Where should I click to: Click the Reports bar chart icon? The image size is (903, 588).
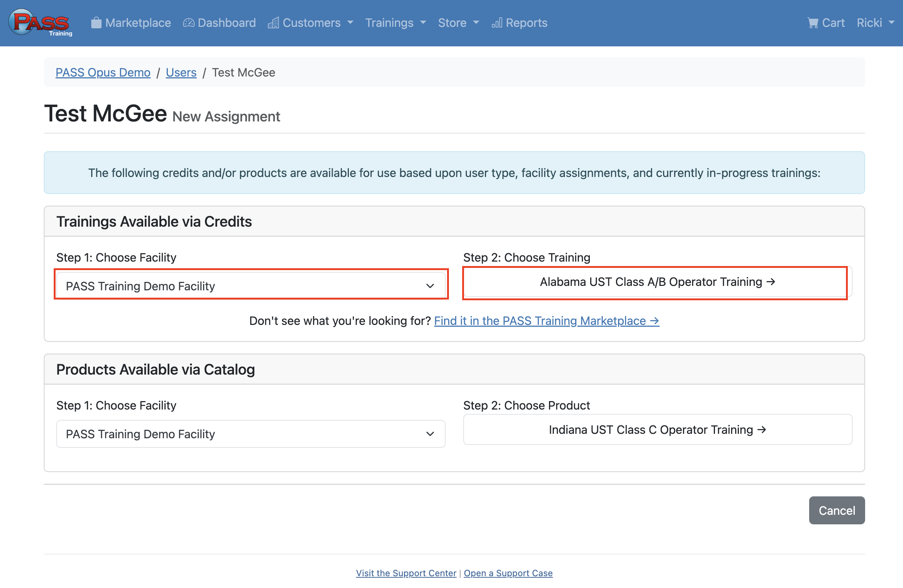coord(497,23)
